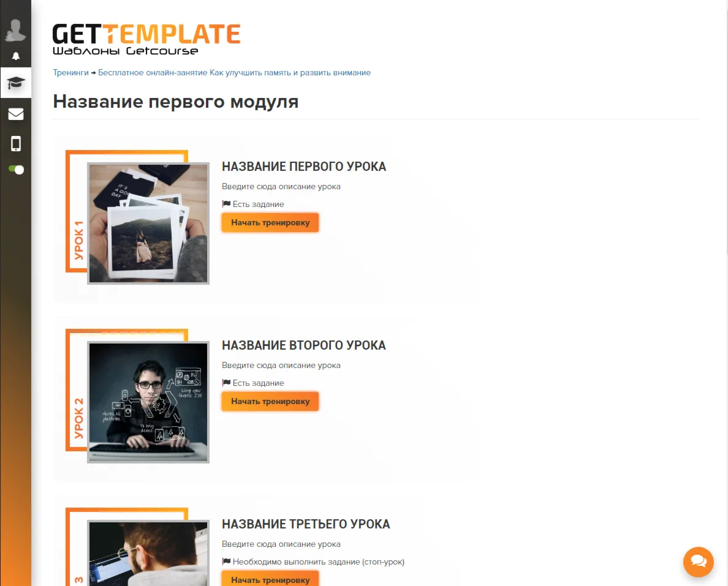Screen dimensions: 728x586
Task: Click the polaroid photos lesson thumbnail
Action: pyautogui.click(x=148, y=223)
